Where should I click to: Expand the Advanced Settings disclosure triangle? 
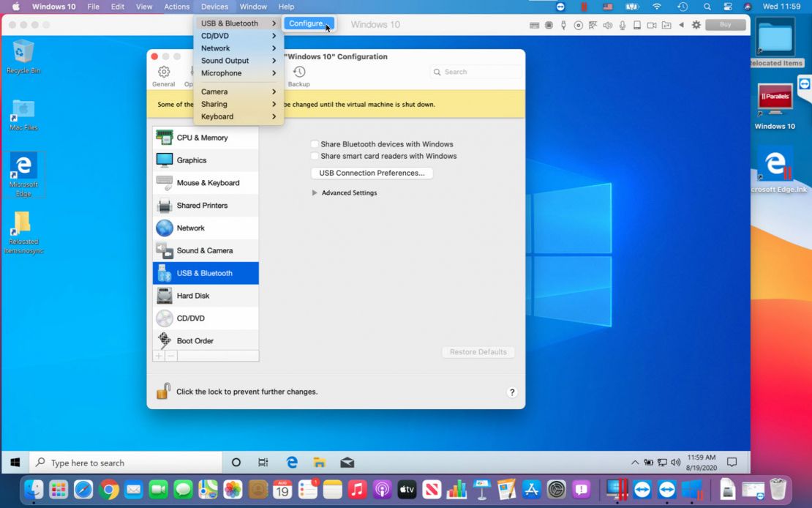point(315,193)
